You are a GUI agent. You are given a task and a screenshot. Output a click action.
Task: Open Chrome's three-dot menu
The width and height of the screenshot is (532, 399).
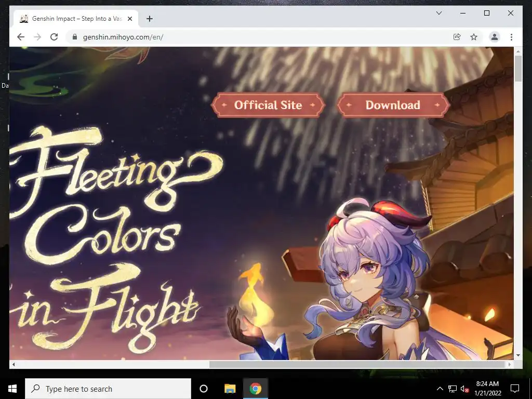pyautogui.click(x=511, y=37)
